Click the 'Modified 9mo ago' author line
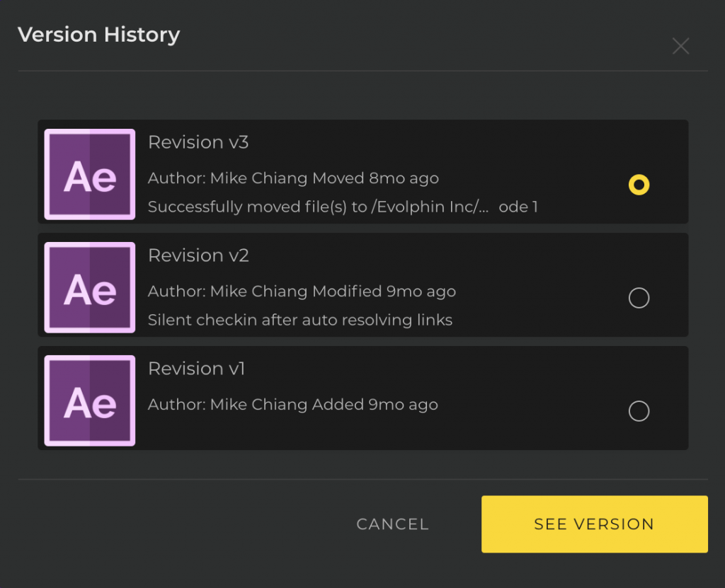 point(302,292)
